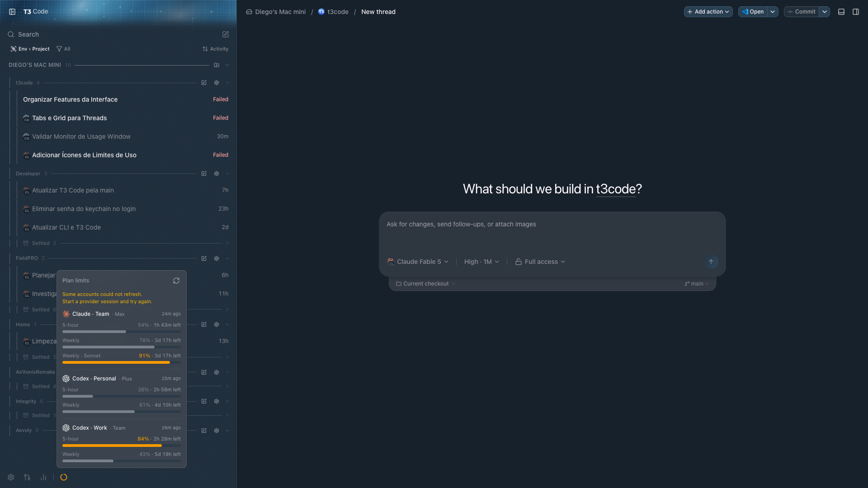Collapse the Diego's Mac mini section chevron
The width and height of the screenshot is (868, 488).
(227, 65)
